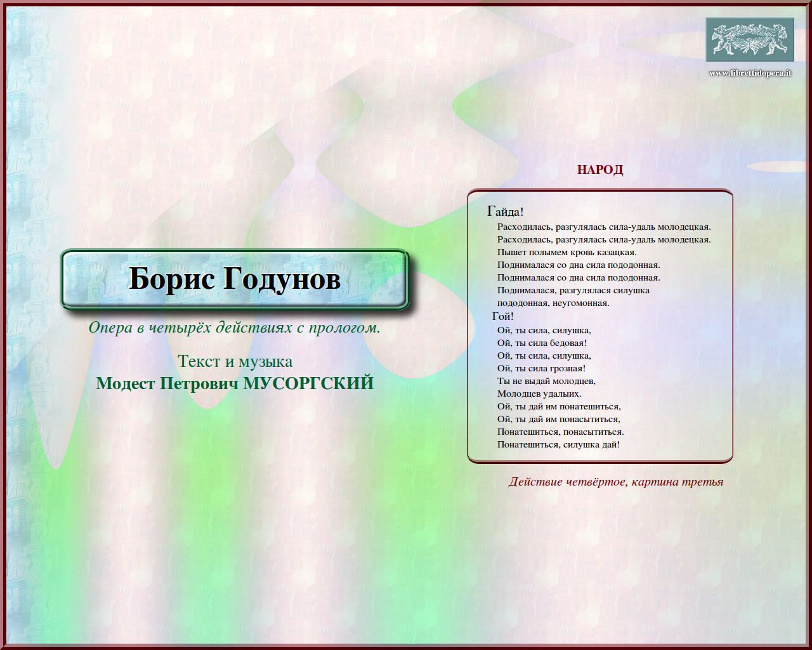This screenshot has height=650, width=812.
Task: Click last line Понатешиться, силушка дай!
Action: (558, 444)
